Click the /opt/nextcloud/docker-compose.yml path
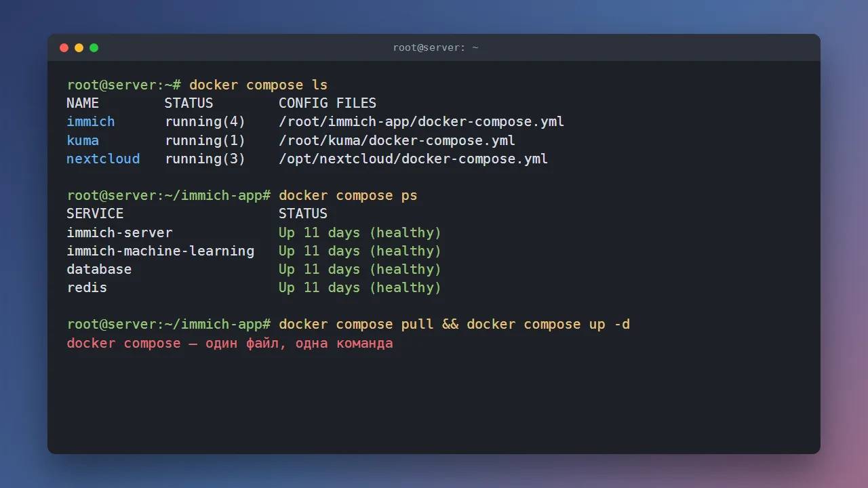Image resolution: width=868 pixels, height=488 pixels. (x=414, y=159)
